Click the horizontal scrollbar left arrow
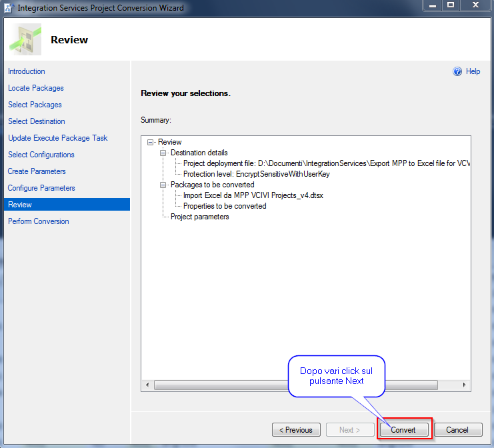 (x=147, y=385)
